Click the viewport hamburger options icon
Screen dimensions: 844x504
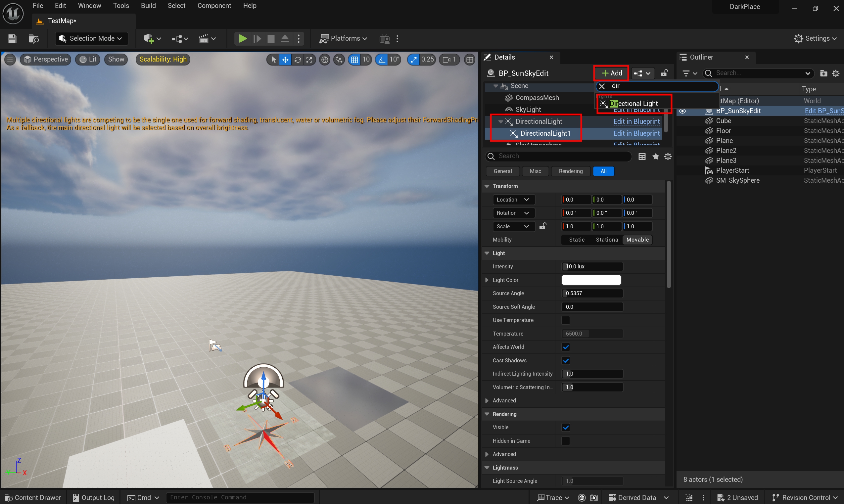[10, 60]
